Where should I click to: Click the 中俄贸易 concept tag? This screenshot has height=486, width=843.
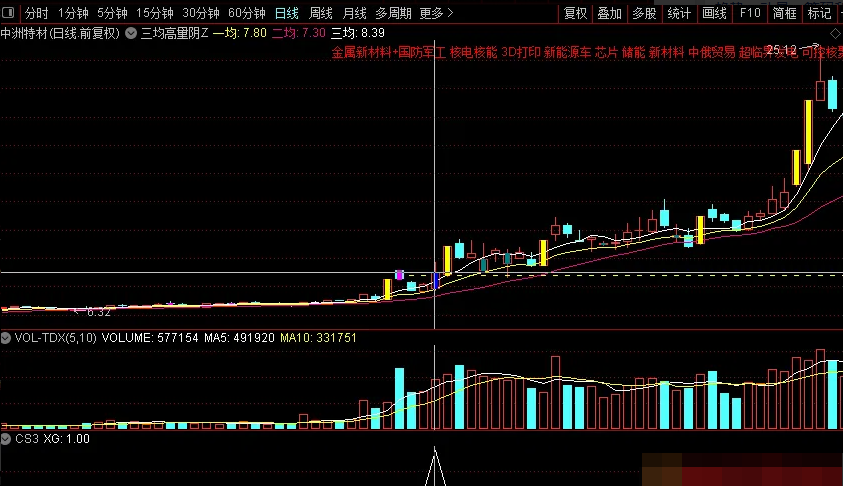(x=711, y=52)
